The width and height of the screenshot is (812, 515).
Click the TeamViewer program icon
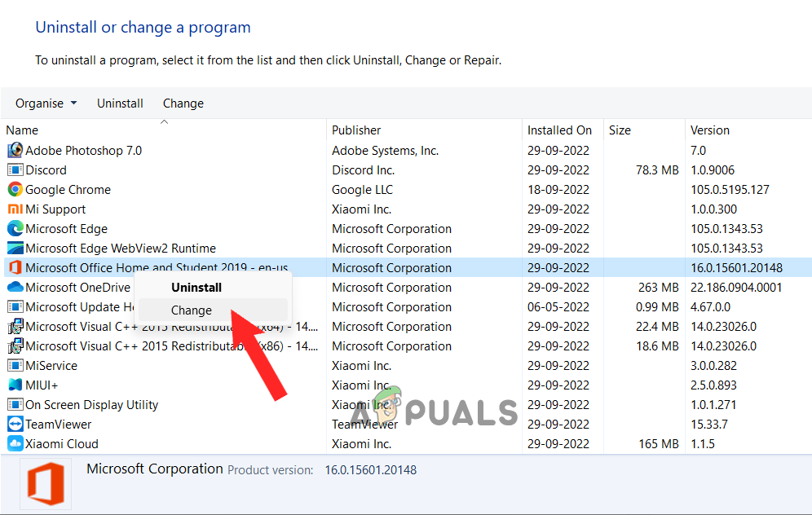tap(15, 425)
